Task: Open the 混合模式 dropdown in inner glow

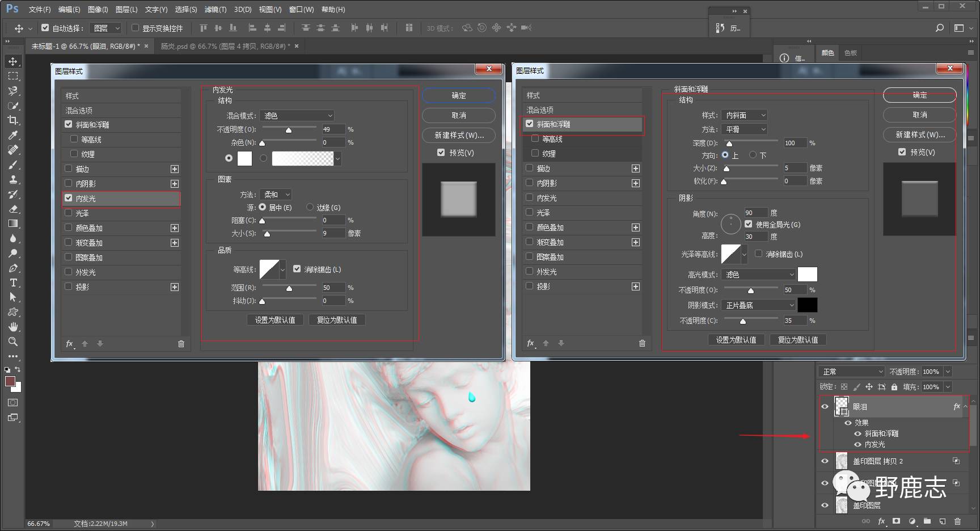Action: coord(297,116)
